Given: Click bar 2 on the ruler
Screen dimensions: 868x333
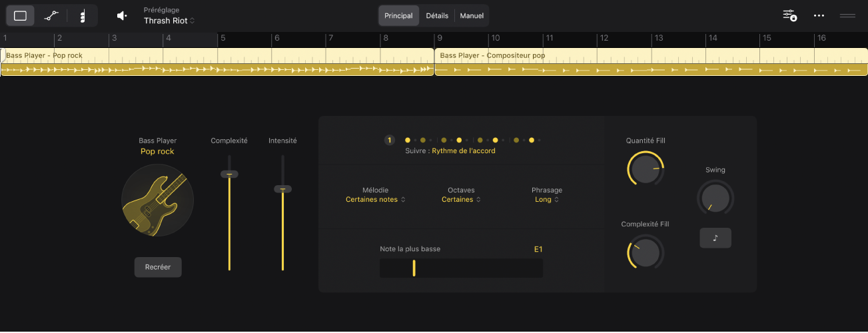Looking at the screenshot, I should 59,39.
